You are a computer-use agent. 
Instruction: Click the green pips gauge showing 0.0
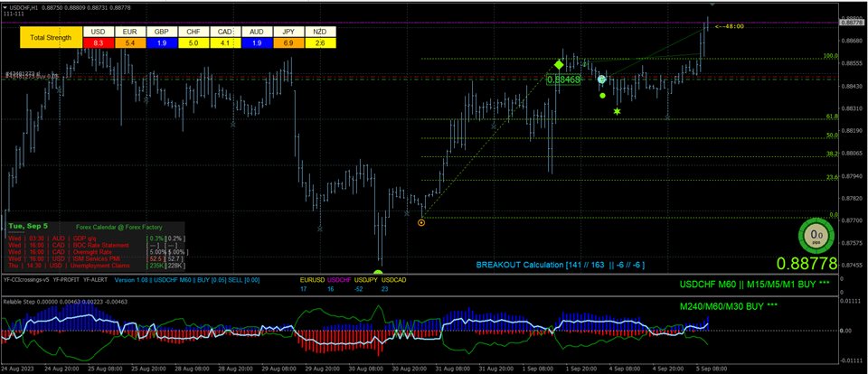817,237
